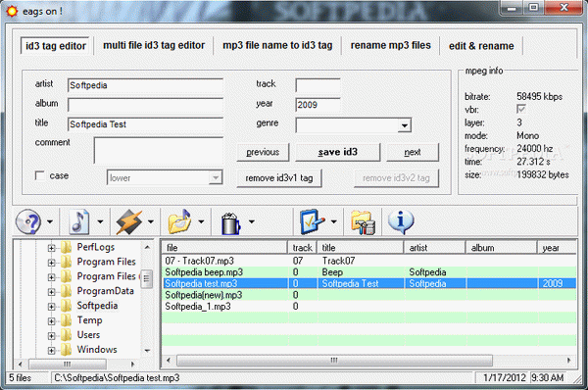Viewport: 588px width, 390px height.
Task: Click the folder tools settings icon
Action: point(363,222)
